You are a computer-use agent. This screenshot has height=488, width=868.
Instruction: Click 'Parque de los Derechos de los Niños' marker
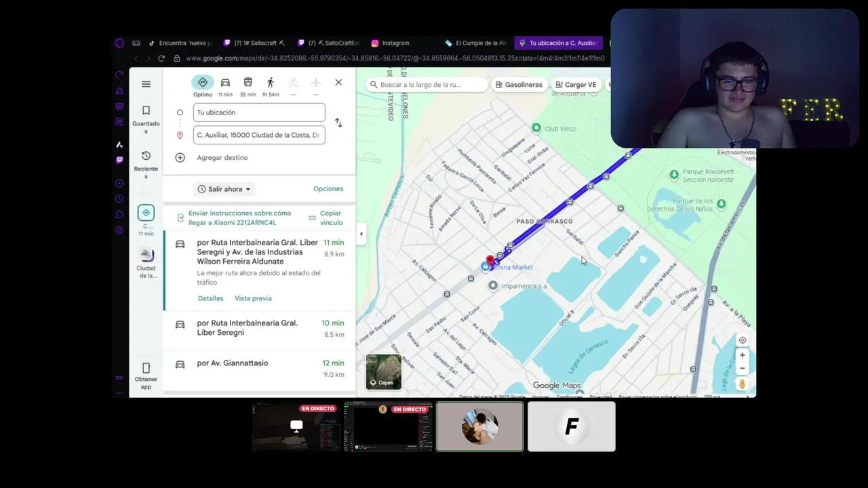[x=722, y=204]
